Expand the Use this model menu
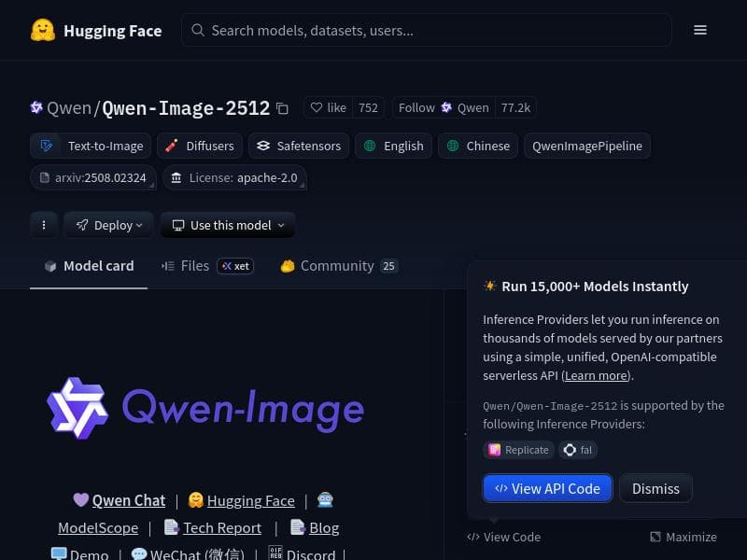Viewport: 747px width, 560px height. coord(227,225)
